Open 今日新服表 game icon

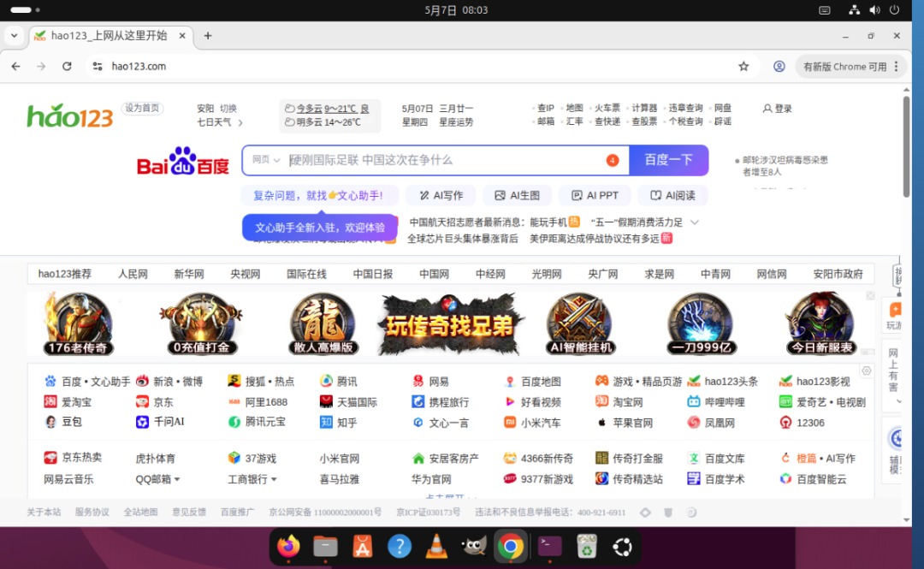(x=821, y=323)
